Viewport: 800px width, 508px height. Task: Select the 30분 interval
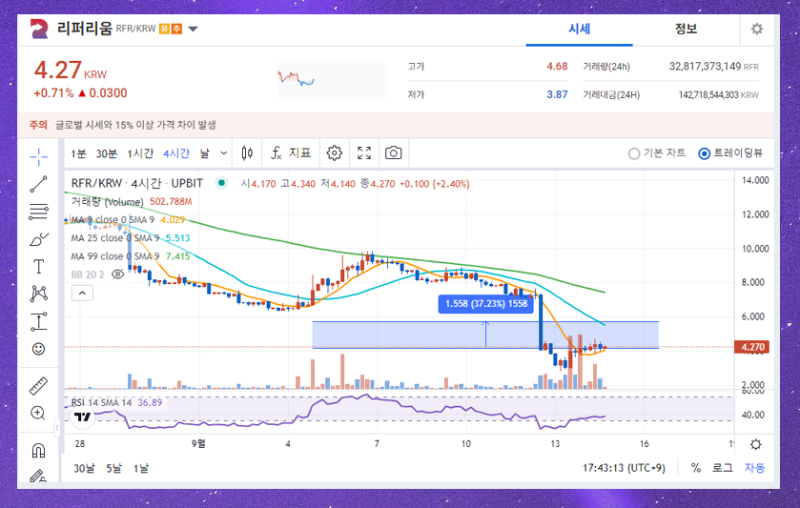106,154
